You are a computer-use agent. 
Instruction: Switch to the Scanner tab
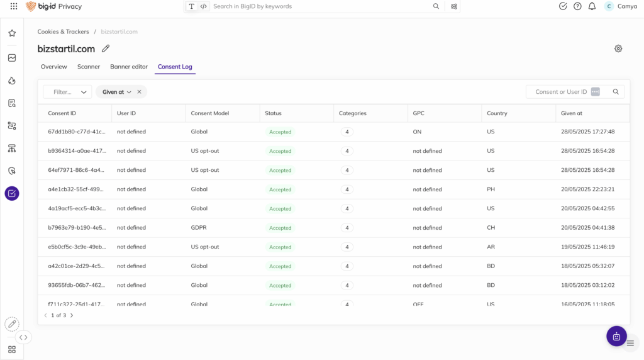click(89, 67)
